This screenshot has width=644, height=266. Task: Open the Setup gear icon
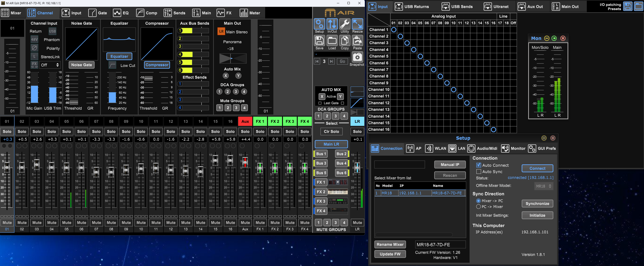click(x=319, y=24)
